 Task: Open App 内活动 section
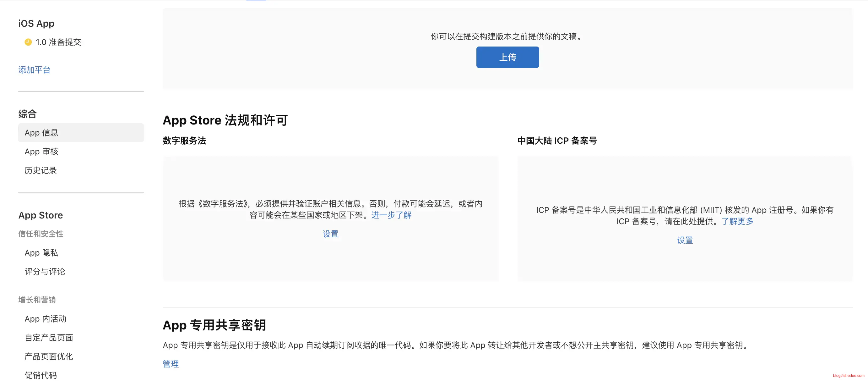pos(46,319)
